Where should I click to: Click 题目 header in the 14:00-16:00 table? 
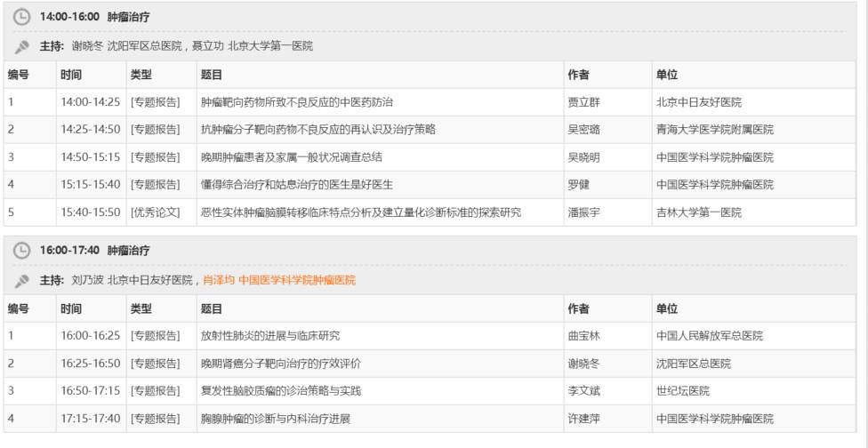pos(211,75)
